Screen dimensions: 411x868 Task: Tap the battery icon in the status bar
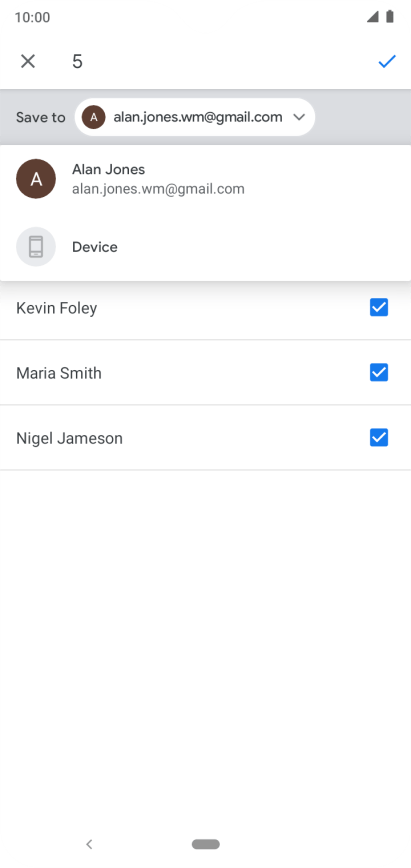(x=390, y=17)
